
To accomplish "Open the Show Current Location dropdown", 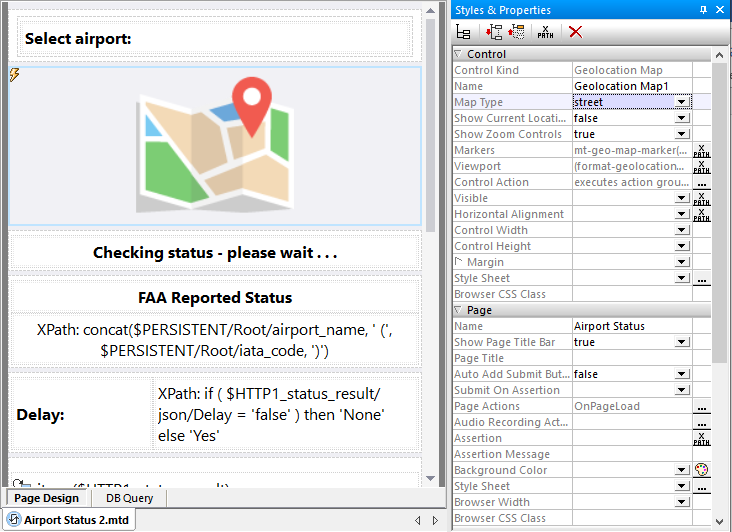I will pyautogui.click(x=682, y=118).
